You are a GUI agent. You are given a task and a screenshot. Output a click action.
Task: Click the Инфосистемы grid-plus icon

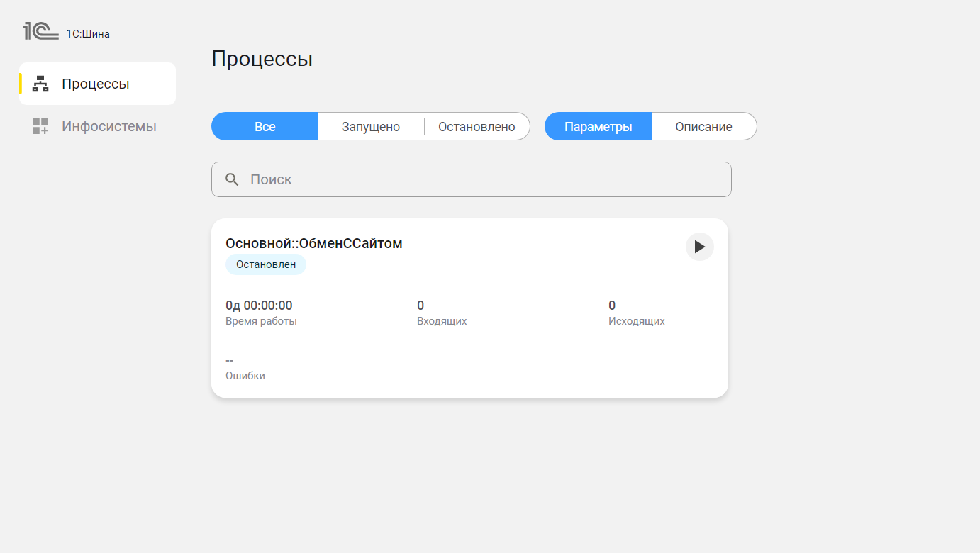point(40,127)
